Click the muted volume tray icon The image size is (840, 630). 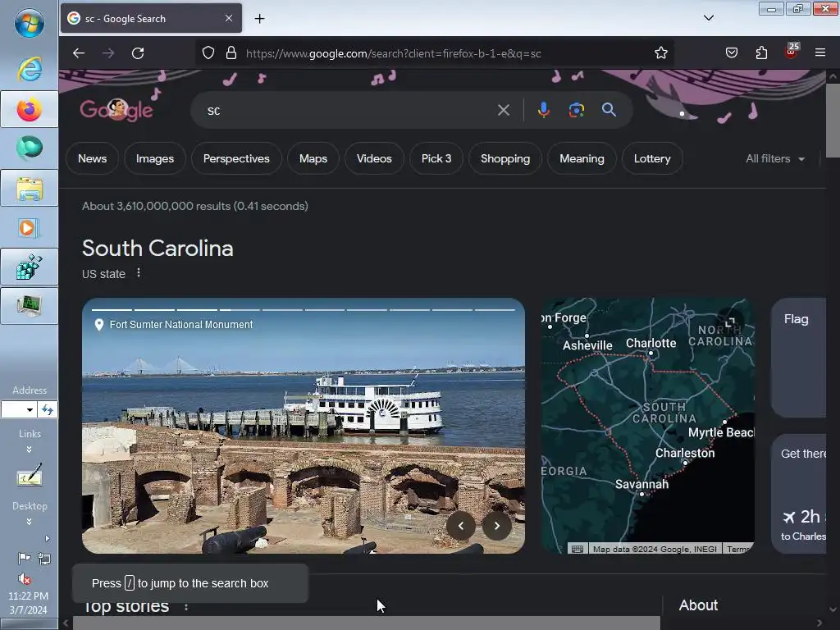tap(24, 578)
